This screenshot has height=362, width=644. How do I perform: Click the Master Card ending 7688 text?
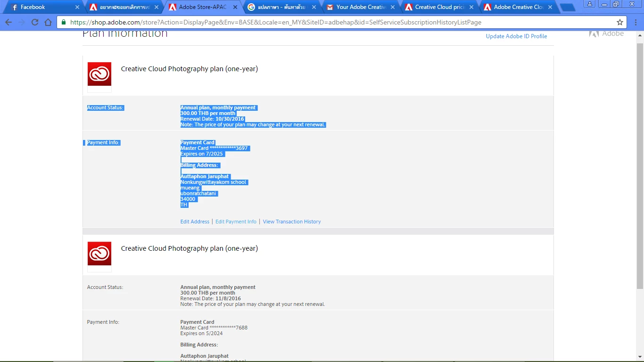tap(214, 328)
